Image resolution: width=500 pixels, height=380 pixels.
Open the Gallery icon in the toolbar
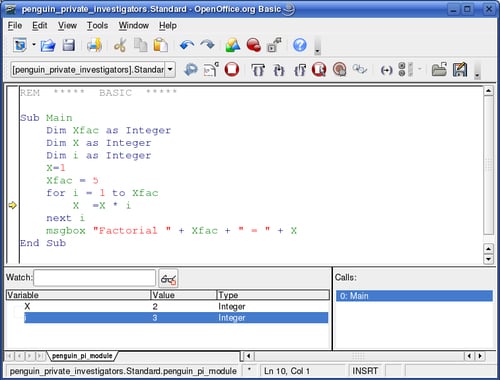(233, 45)
